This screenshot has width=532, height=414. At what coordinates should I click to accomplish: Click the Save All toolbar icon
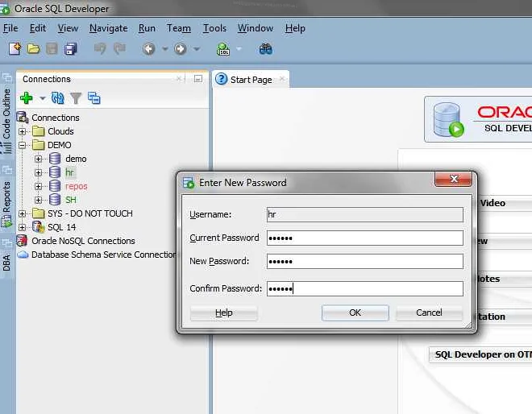[70, 49]
